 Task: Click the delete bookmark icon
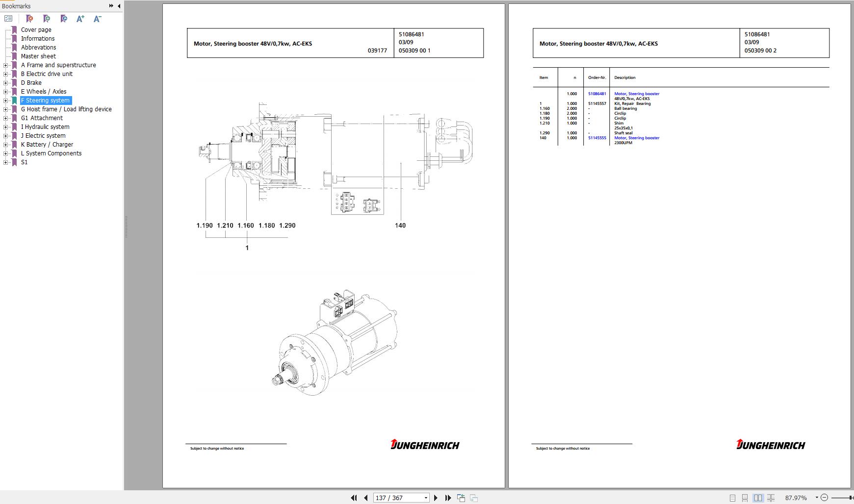[x=29, y=19]
